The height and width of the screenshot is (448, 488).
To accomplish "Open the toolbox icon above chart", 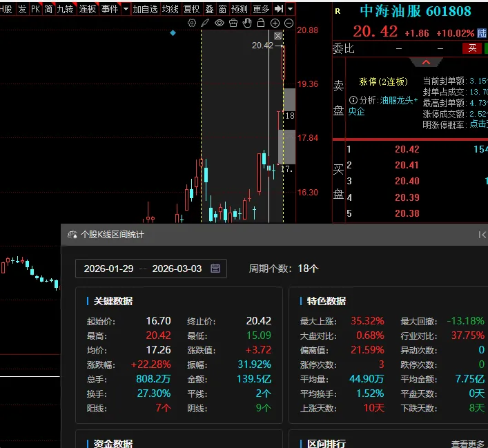I will (x=233, y=23).
